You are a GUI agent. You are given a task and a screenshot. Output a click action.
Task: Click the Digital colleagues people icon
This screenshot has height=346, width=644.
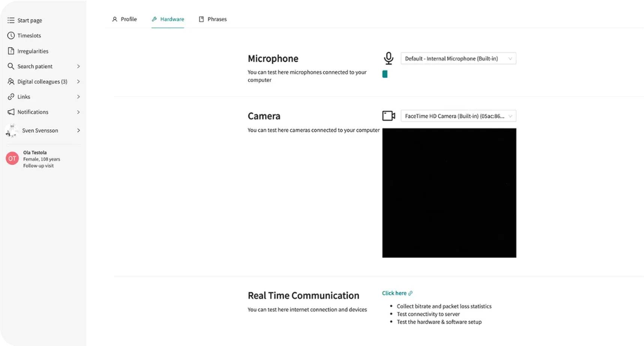coord(11,81)
